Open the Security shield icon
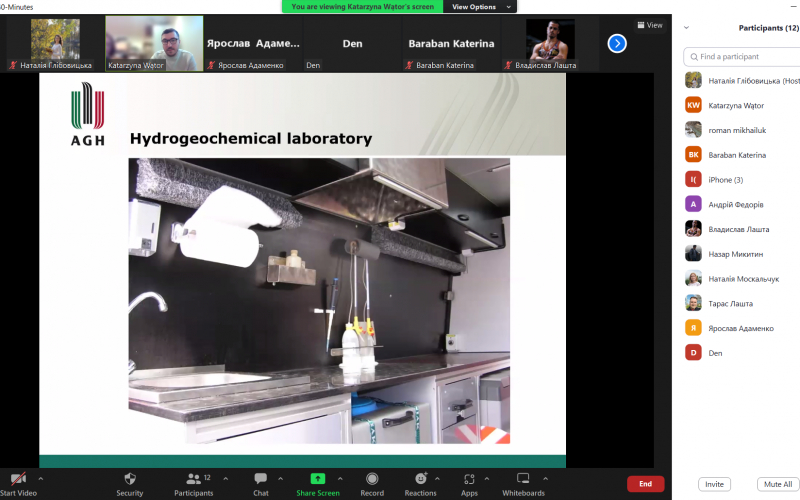 click(x=130, y=479)
